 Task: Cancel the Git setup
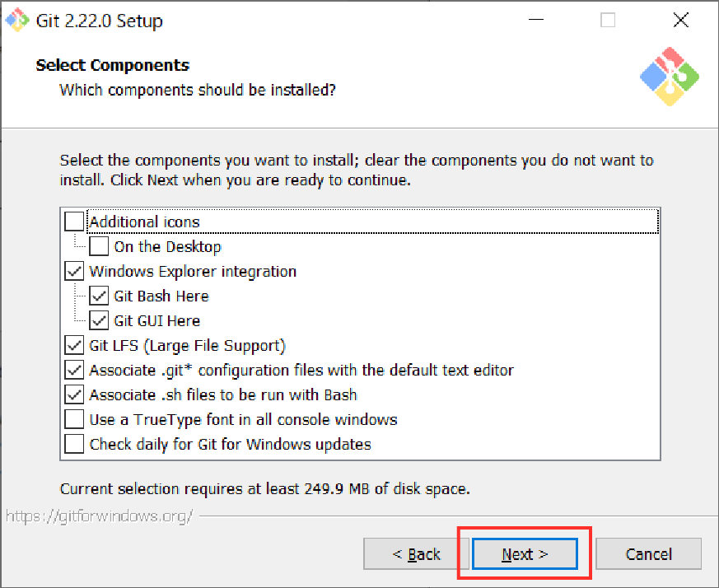pos(648,554)
